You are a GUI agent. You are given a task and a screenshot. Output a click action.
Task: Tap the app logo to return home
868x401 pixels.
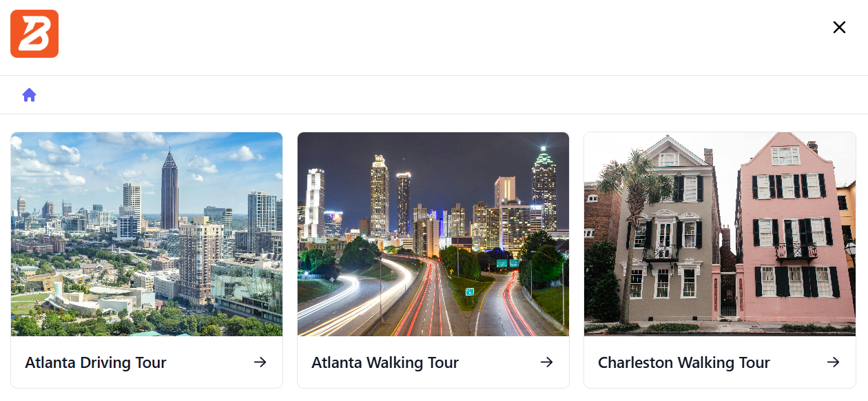pyautogui.click(x=34, y=33)
